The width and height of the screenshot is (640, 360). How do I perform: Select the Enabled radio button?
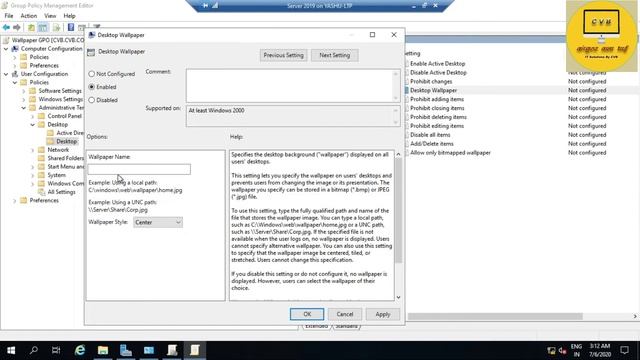click(x=91, y=87)
